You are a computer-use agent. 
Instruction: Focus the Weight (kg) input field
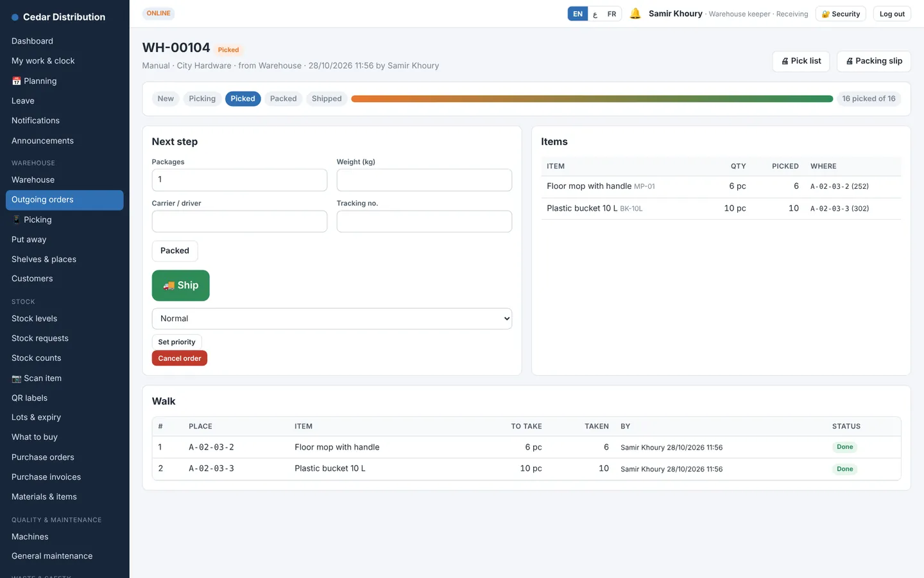[x=424, y=180]
